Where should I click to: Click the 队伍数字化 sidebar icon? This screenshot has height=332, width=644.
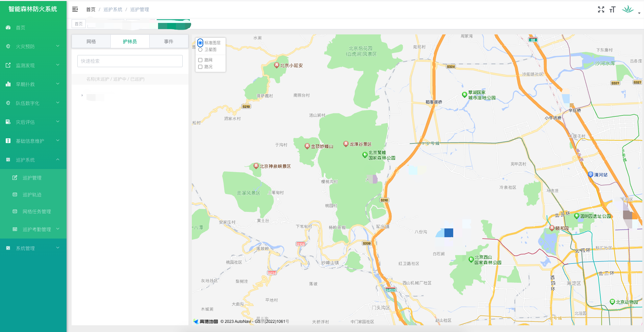8,103
